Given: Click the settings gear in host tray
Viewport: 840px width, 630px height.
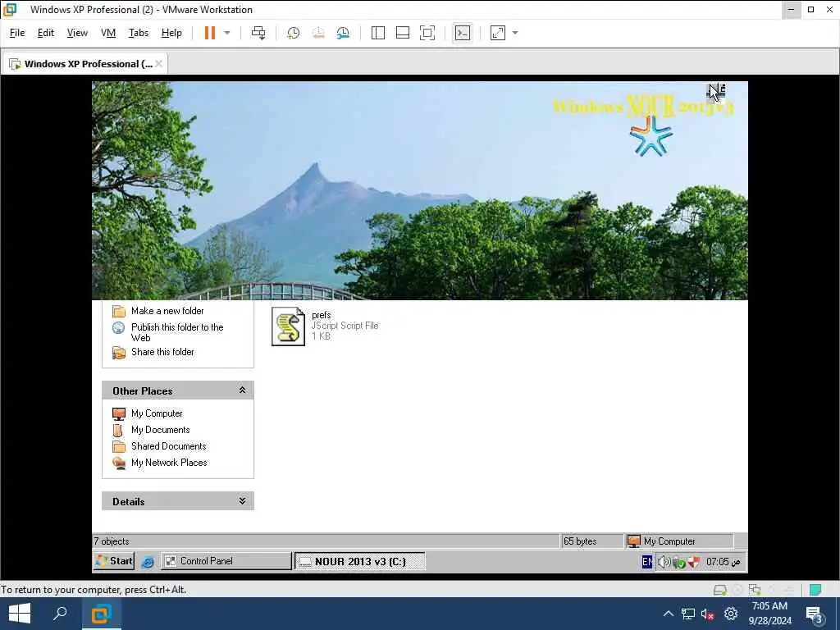Looking at the screenshot, I should [731, 614].
